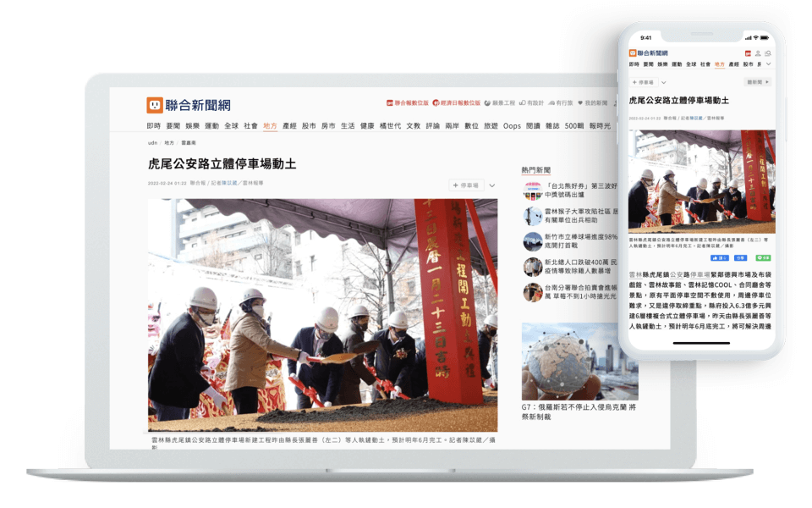Select 社會 tab in laptop navigation
812x508 pixels.
250,126
